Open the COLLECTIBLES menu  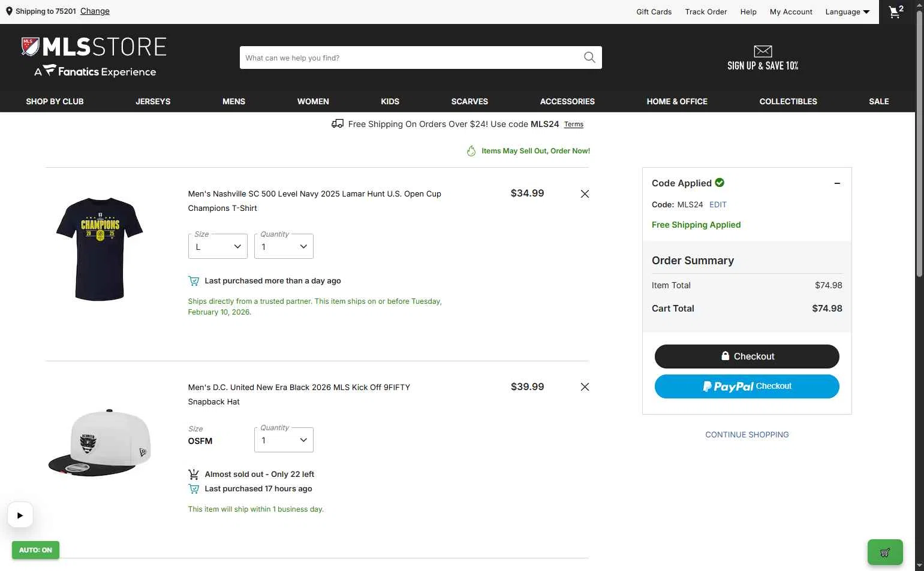pyautogui.click(x=788, y=101)
